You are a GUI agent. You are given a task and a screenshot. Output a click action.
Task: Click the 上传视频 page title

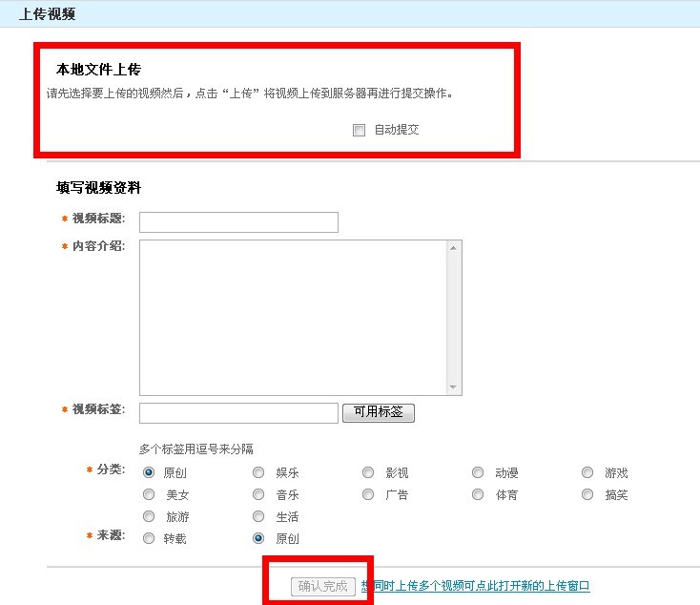(x=48, y=14)
